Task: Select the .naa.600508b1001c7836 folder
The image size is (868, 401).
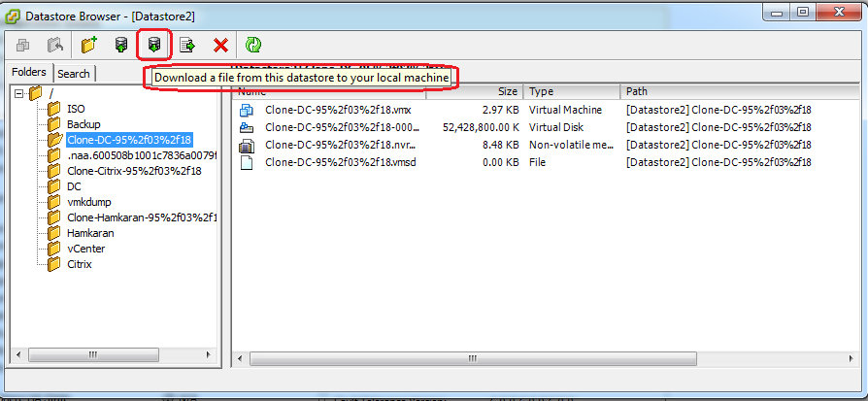Action: tap(142, 155)
